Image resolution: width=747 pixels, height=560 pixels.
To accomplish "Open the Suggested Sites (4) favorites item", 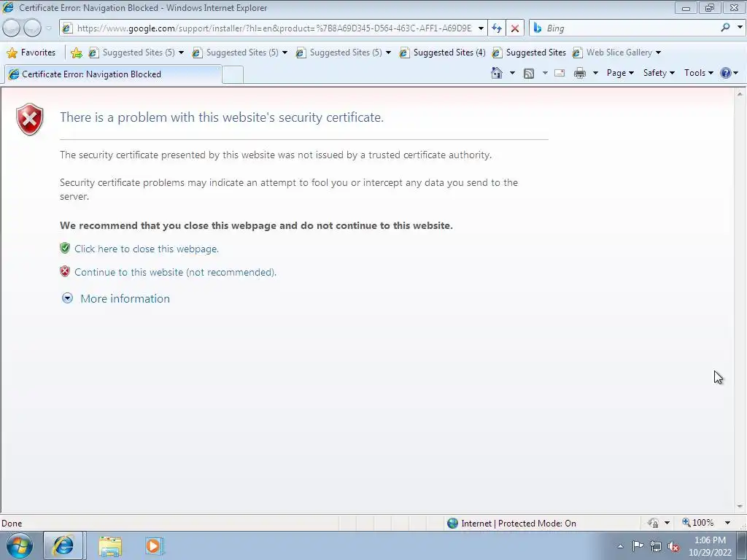I will click(x=443, y=52).
